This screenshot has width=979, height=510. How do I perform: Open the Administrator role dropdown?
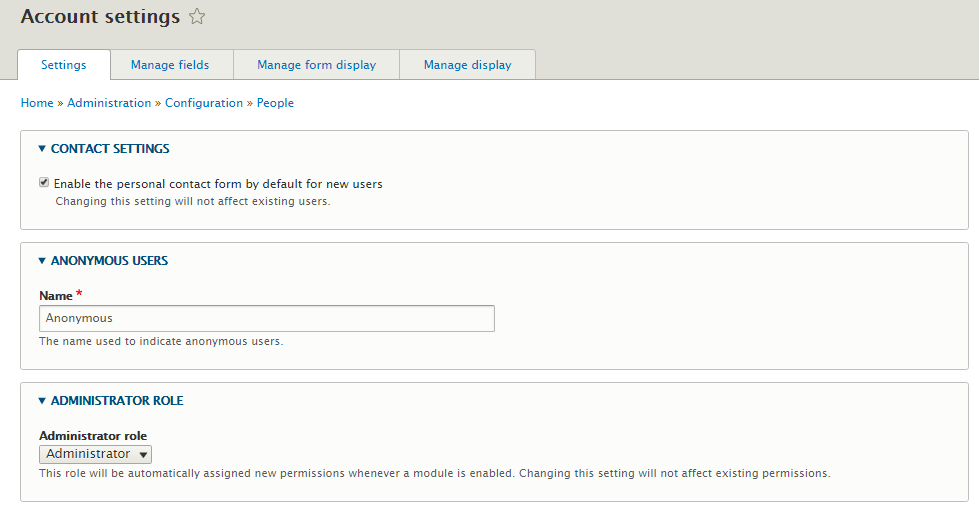(x=96, y=454)
